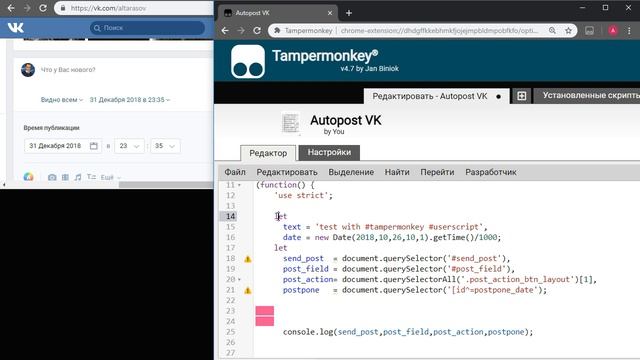Go forward in the Tampermonkey browser window
Image resolution: width=640 pixels, height=360 pixels.
click(241, 31)
